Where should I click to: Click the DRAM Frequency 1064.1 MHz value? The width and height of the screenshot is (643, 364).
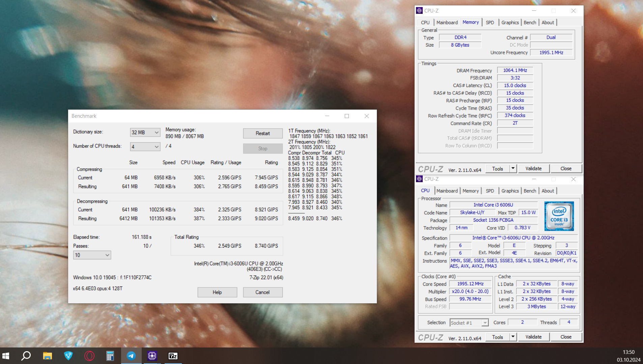pos(515,70)
